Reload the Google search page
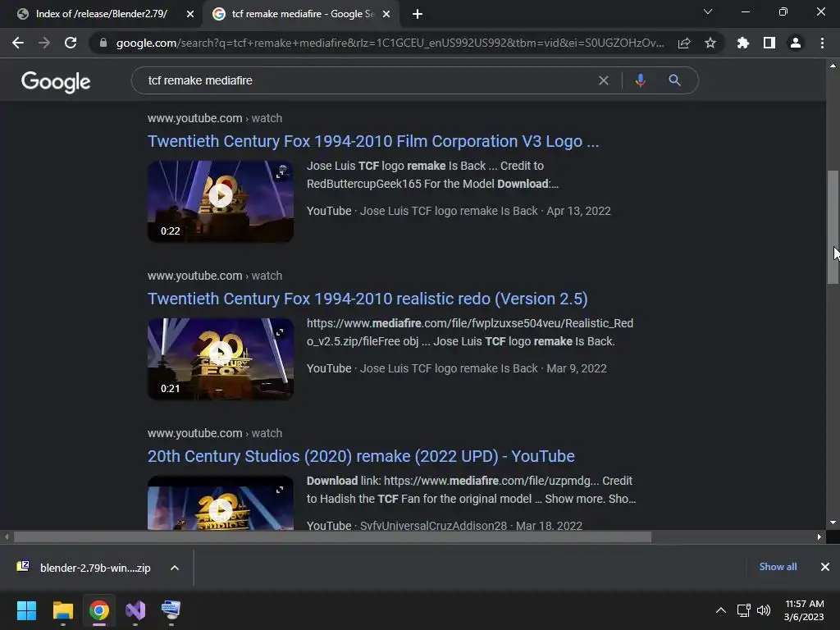This screenshot has width=840, height=630. point(71,43)
